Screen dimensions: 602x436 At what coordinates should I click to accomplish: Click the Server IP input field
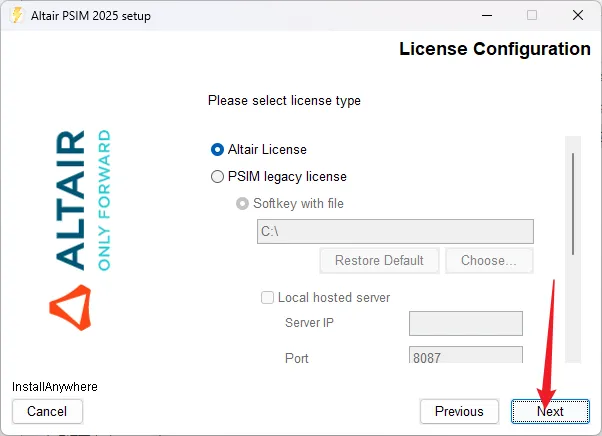[466, 323]
